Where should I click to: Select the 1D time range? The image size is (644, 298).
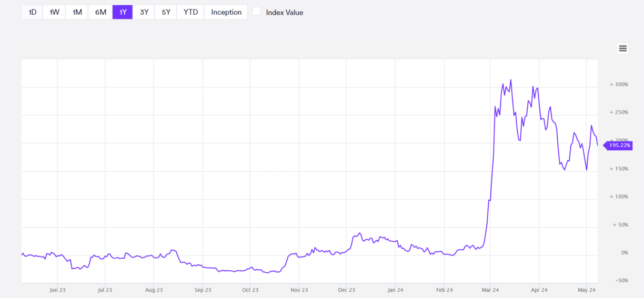[32, 12]
